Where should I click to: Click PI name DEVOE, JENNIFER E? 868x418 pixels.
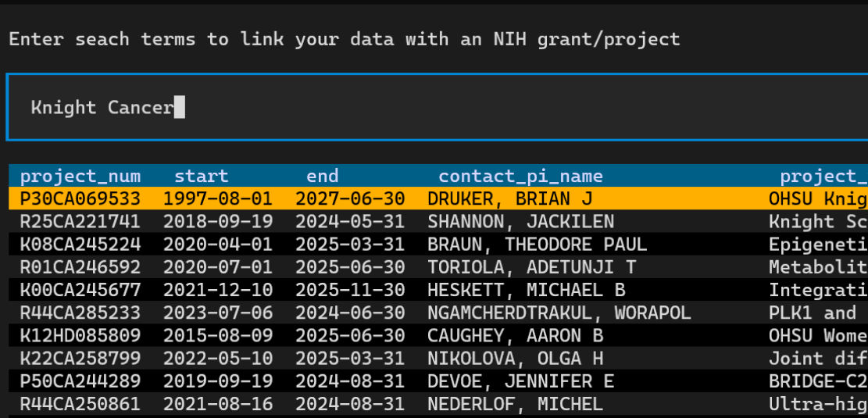click(x=520, y=381)
